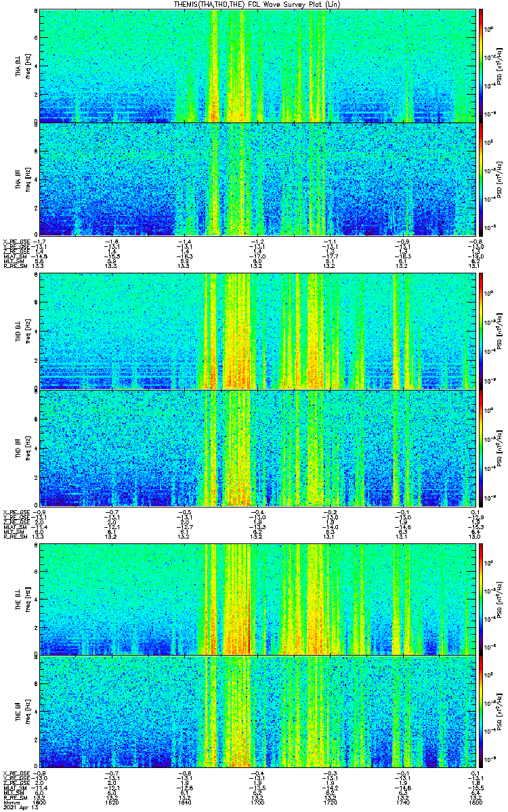Click the PSD [nT²/Hz] label of THD Bll
Image resolution: width=508 pixels, height=812 pixels.
[501, 448]
